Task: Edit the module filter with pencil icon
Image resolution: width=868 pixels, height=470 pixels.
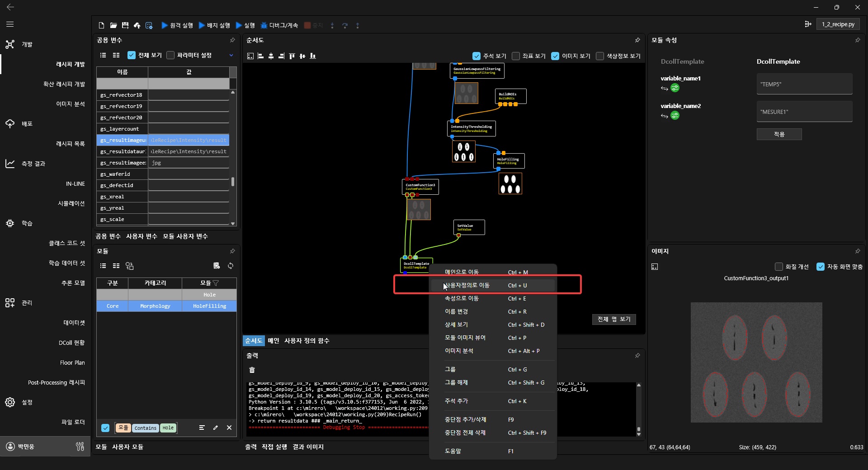Action: tap(216, 428)
